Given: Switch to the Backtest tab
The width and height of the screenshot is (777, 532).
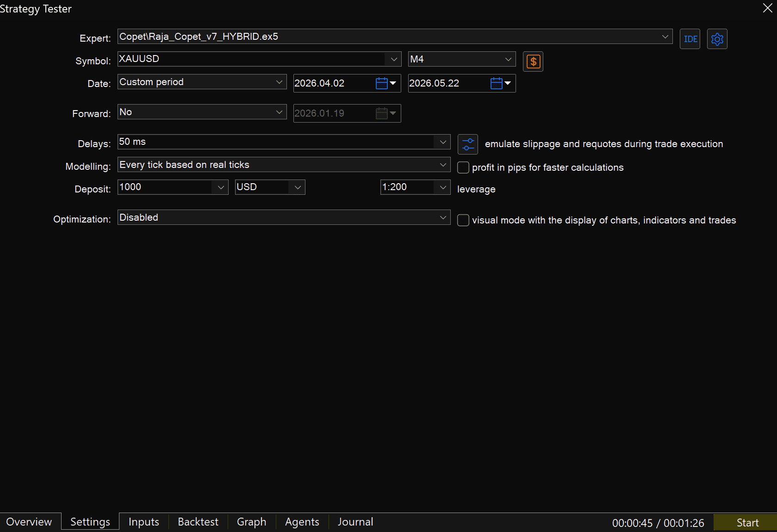Looking at the screenshot, I should tap(198, 522).
